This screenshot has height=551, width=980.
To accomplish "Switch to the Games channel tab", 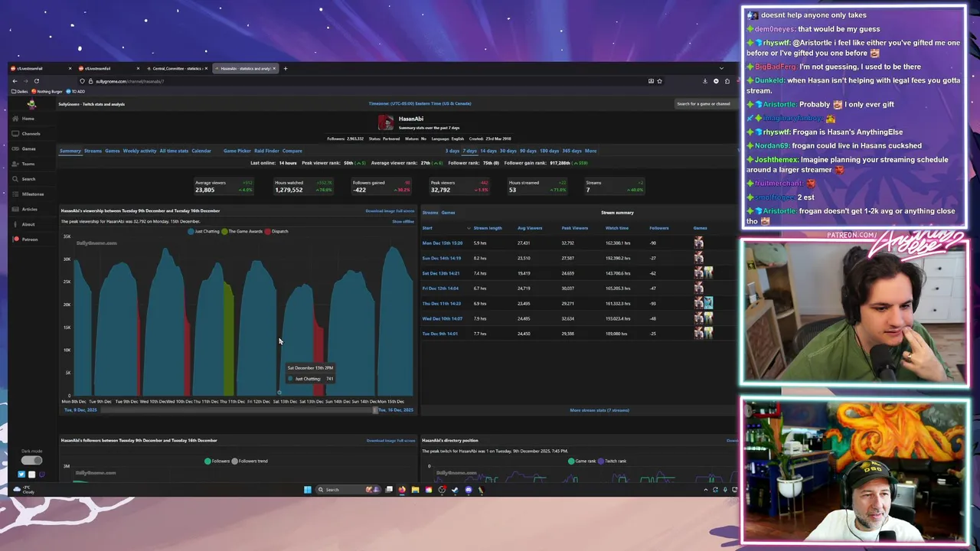I will click(113, 151).
